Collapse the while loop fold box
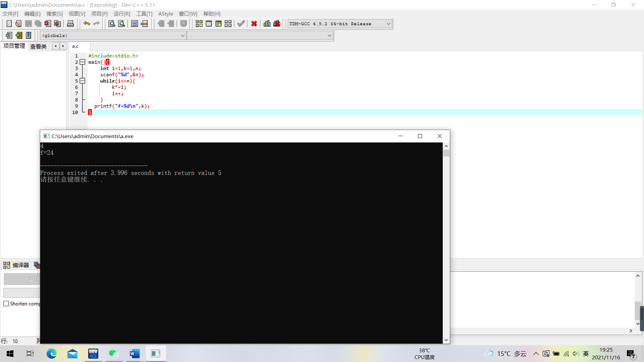This screenshot has height=362, width=644. [83, 81]
